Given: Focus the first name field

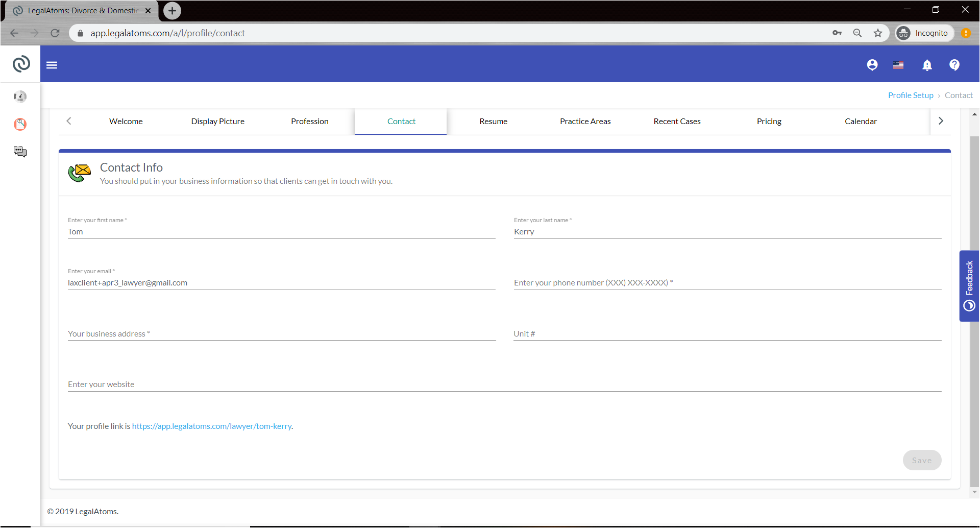Looking at the screenshot, I should pos(282,232).
